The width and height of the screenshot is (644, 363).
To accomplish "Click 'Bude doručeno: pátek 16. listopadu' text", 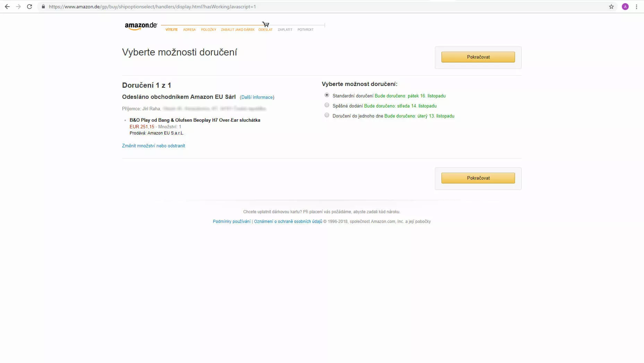I will click(x=410, y=96).
